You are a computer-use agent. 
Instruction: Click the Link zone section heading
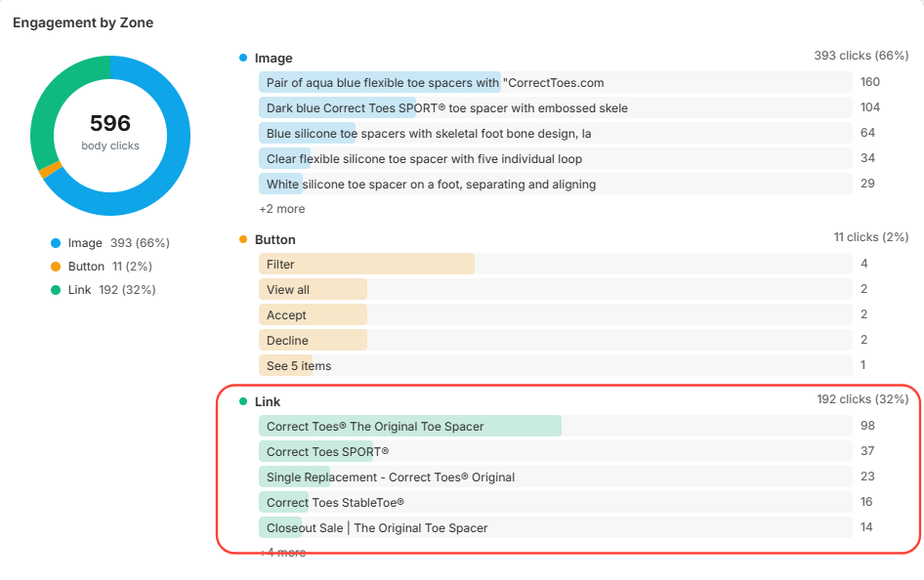click(x=268, y=401)
